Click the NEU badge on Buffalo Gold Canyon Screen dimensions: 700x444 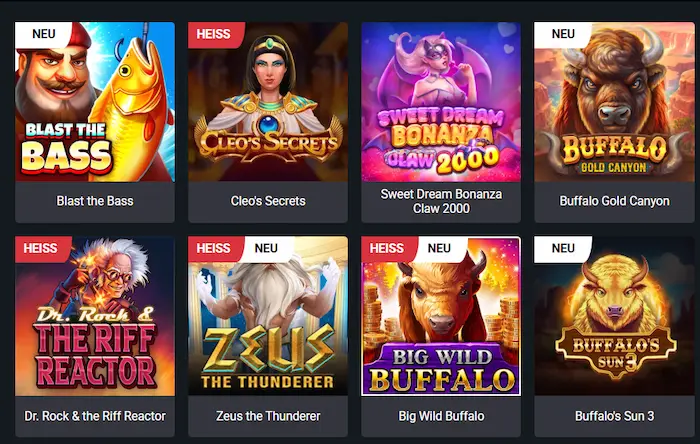click(563, 34)
